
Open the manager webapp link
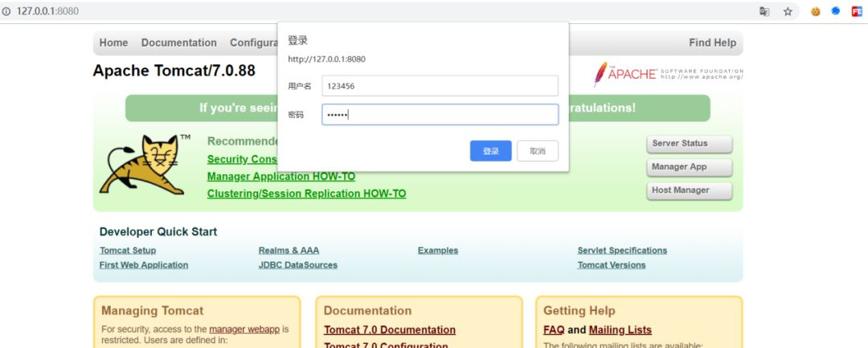click(x=244, y=330)
